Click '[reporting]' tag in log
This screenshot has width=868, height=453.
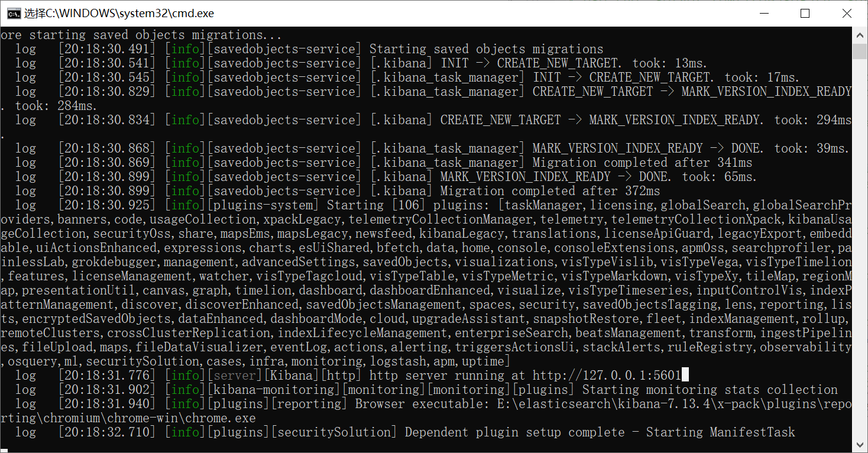pyautogui.click(x=309, y=403)
